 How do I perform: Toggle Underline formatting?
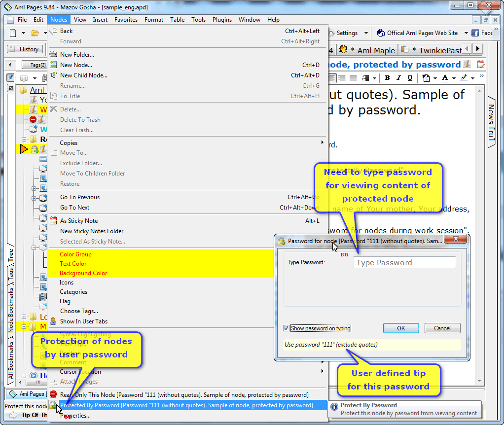click(410, 78)
